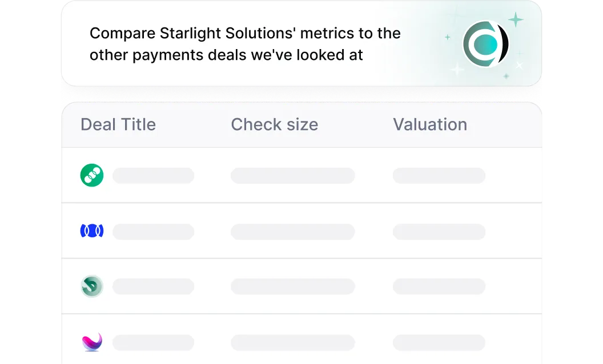This screenshot has width=603, height=364.
Task: Click the Check size column header
Action: tap(275, 124)
